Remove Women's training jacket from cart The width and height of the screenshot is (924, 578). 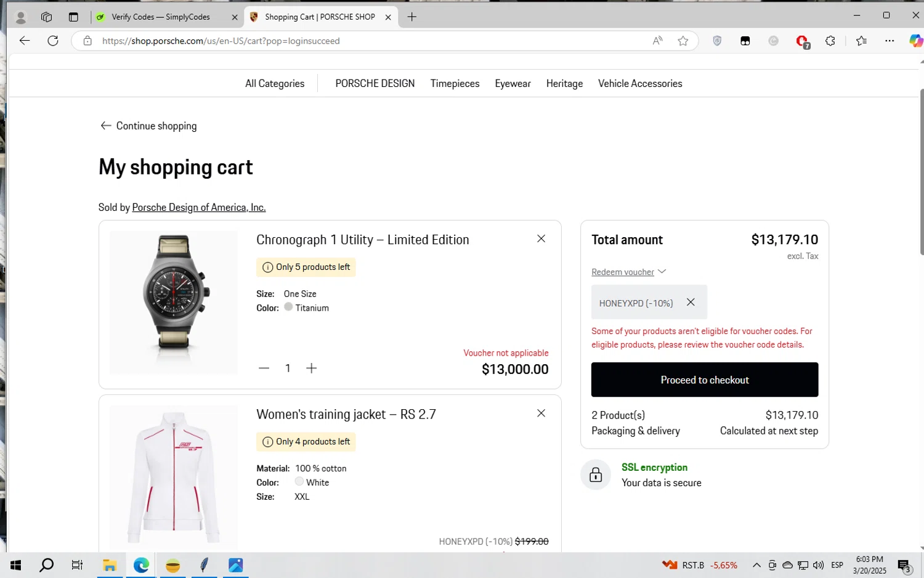click(541, 413)
